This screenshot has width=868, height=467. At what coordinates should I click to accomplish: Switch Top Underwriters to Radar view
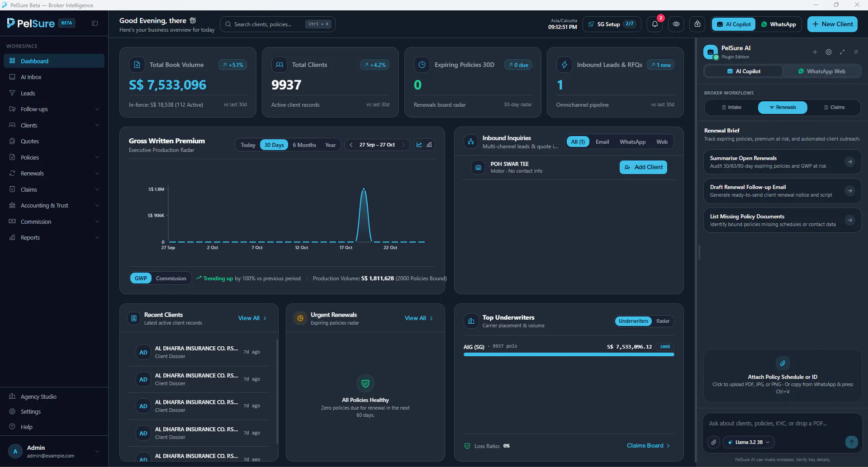pos(663,321)
